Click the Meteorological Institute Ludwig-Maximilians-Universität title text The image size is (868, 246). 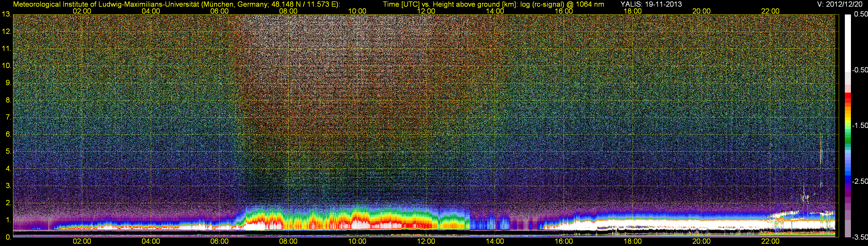[x=176, y=4]
